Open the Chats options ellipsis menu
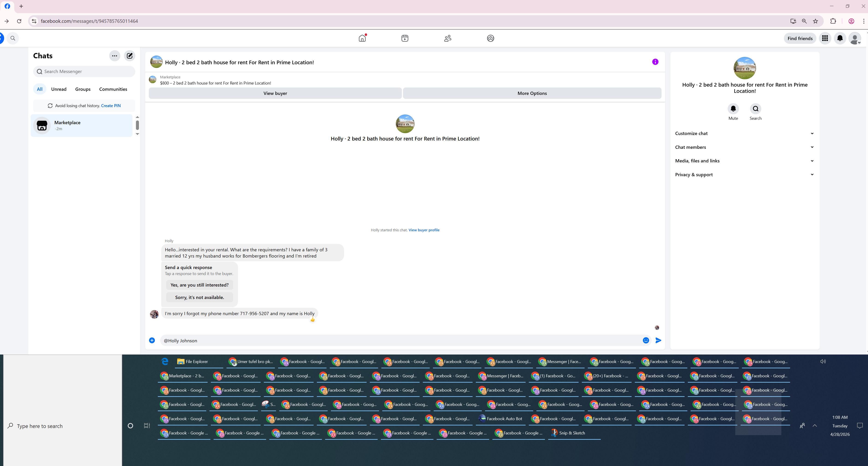The width and height of the screenshot is (868, 466). 115,56
